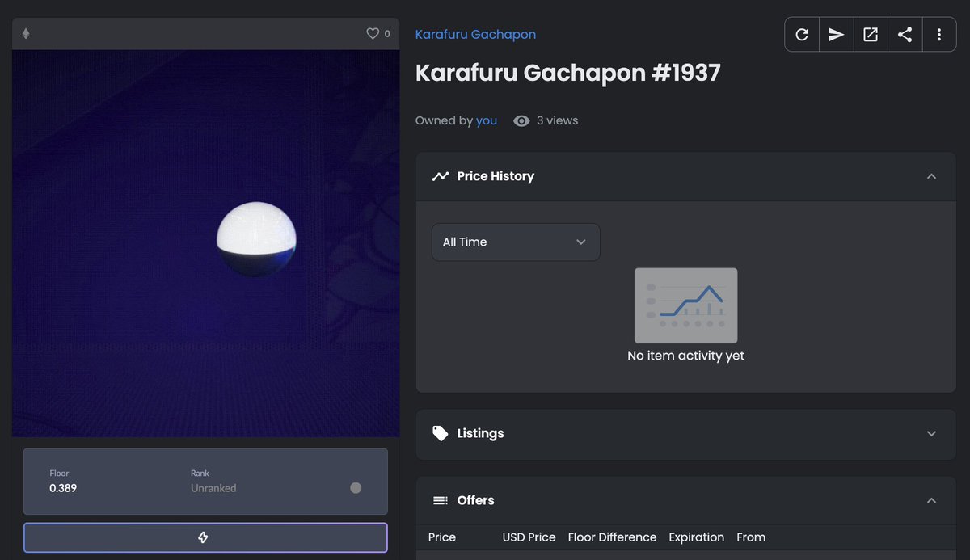Favorite the item using the heart toggle
This screenshot has height=560, width=970.
(370, 33)
